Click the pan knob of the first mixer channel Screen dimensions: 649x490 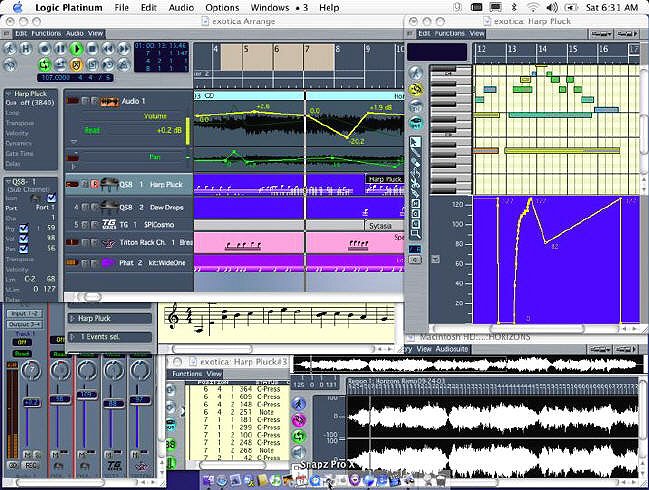(x=31, y=370)
